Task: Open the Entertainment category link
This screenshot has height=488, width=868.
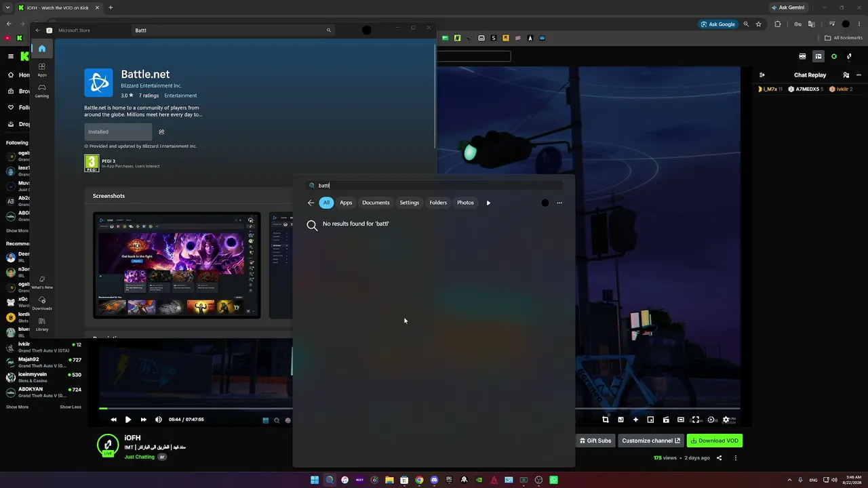Action: coord(180,96)
